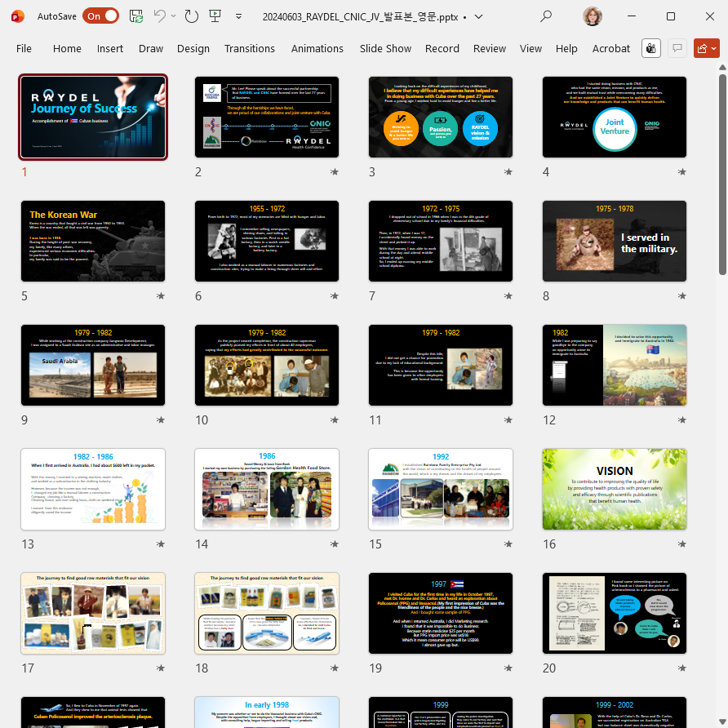Viewport: 728px width, 728px height.
Task: Select slide 10 group photo thumbnail
Action: tap(267, 365)
